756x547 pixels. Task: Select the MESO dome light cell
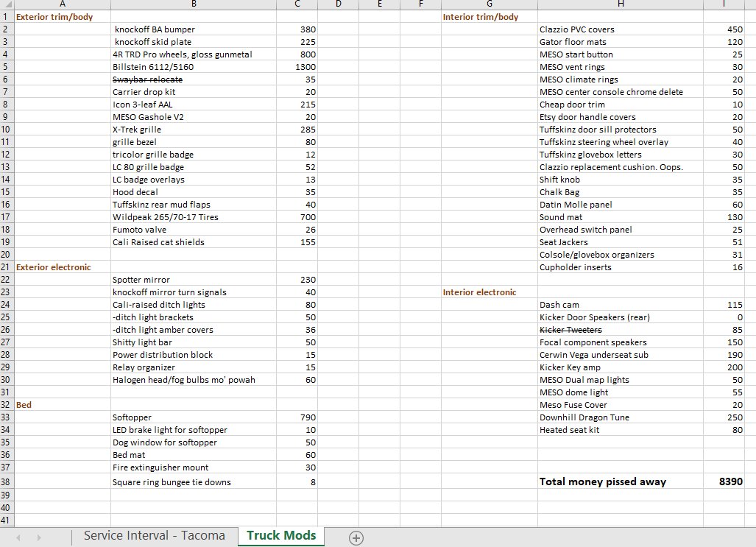(621, 392)
